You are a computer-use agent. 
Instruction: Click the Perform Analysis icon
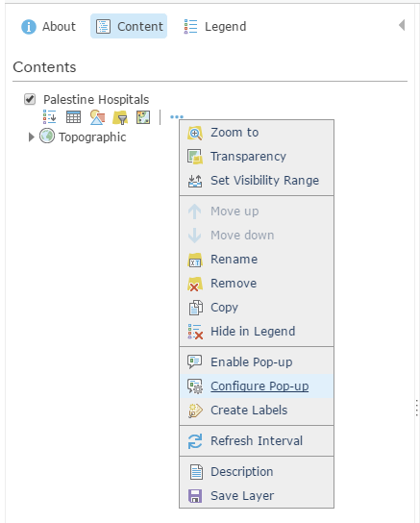143,117
